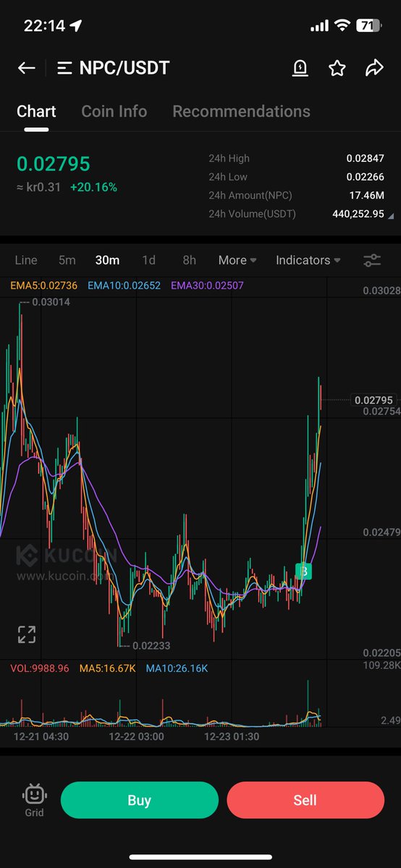This screenshot has height=868, width=401.
Task: Tap the green Buy button
Action: pos(139,800)
